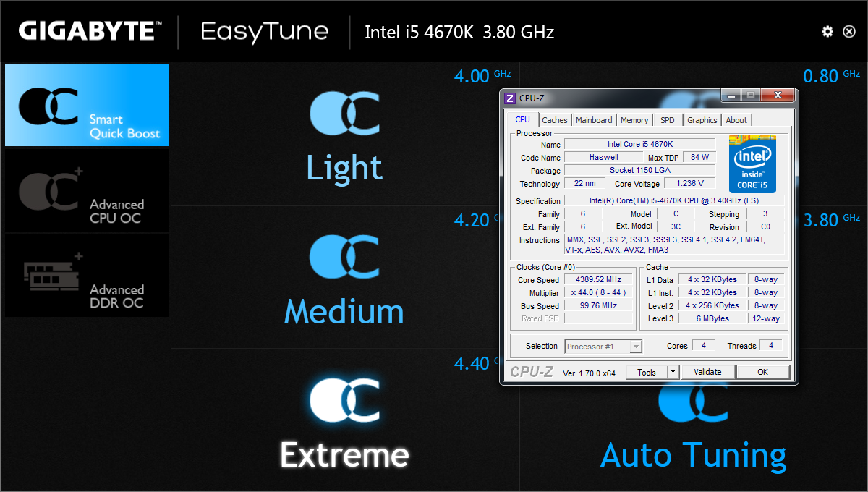
Task: Close EasyTune with the circled X icon
Action: [849, 32]
